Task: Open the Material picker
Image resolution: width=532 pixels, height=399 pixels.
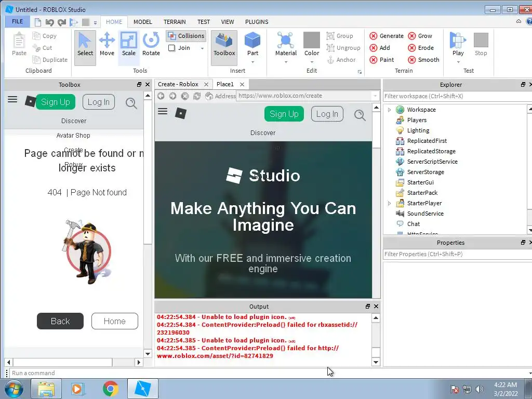Action: (x=286, y=44)
